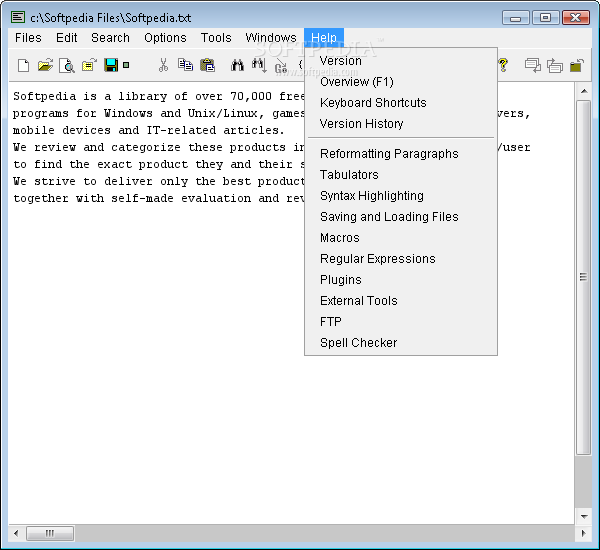Screen dimensions: 600x550
Task: Choose Regular Expressions help topic
Action: (x=401, y=259)
